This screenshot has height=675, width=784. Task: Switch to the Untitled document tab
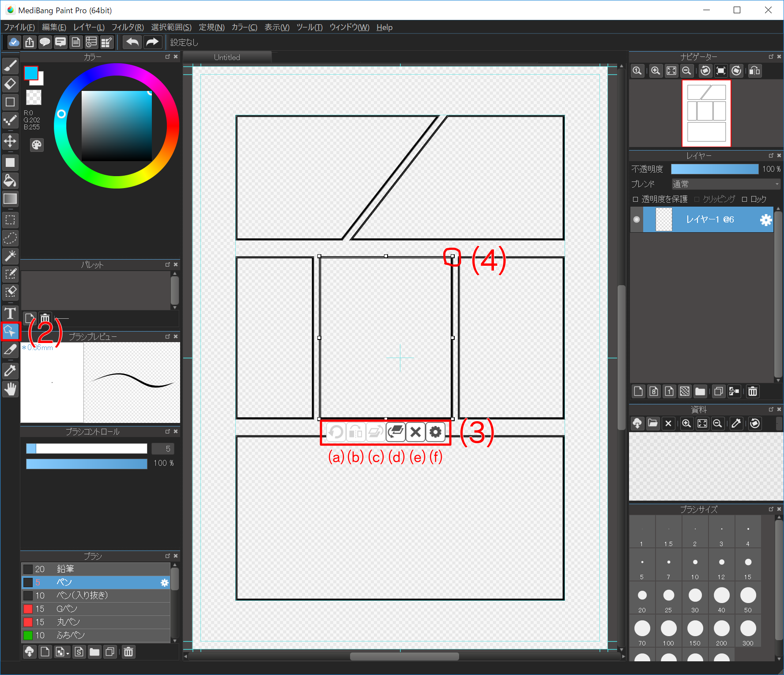point(227,57)
